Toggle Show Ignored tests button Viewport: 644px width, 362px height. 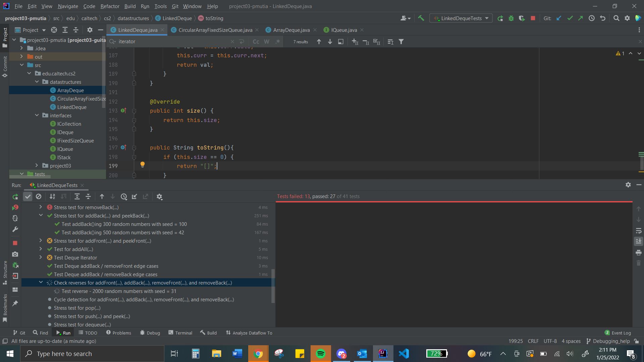pyautogui.click(x=39, y=197)
